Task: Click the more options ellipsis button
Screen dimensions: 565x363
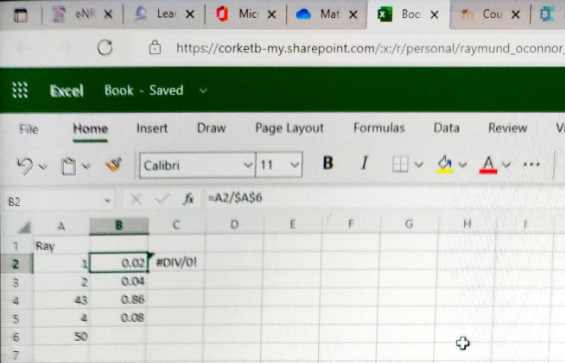Action: 531,165
